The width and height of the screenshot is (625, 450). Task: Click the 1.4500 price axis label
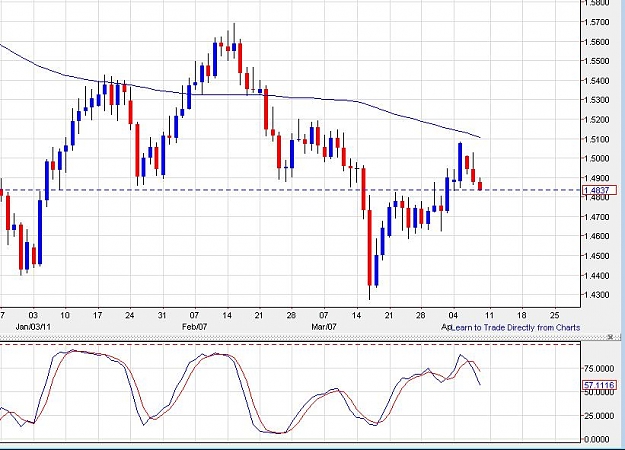pyautogui.click(x=597, y=256)
